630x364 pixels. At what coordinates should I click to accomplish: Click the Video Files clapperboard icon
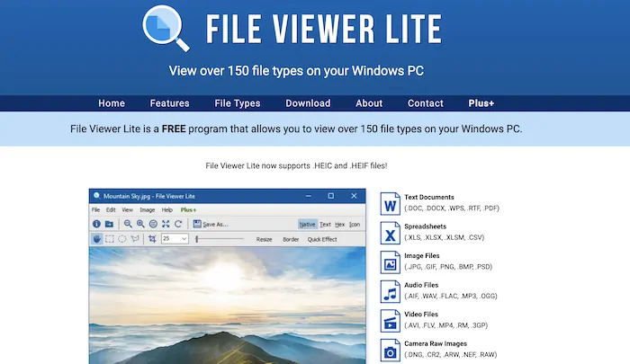(x=390, y=321)
